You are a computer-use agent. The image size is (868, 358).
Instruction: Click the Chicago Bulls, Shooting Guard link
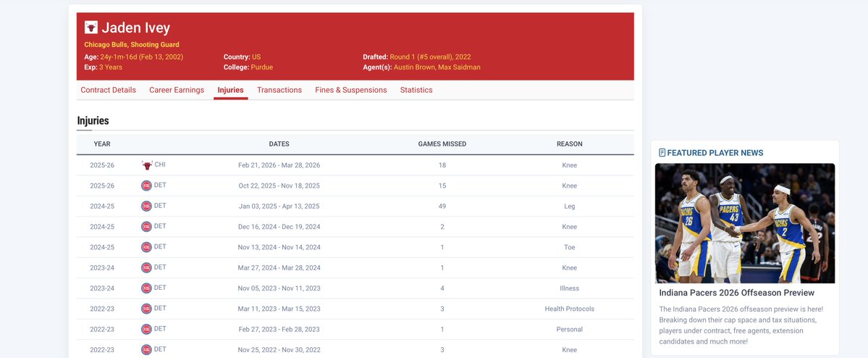click(x=132, y=45)
